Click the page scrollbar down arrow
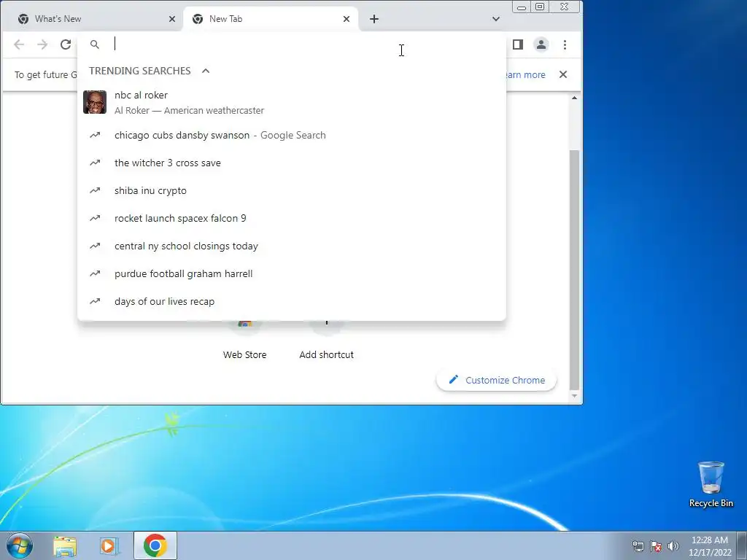Viewport: 747px width, 560px height. tap(575, 396)
